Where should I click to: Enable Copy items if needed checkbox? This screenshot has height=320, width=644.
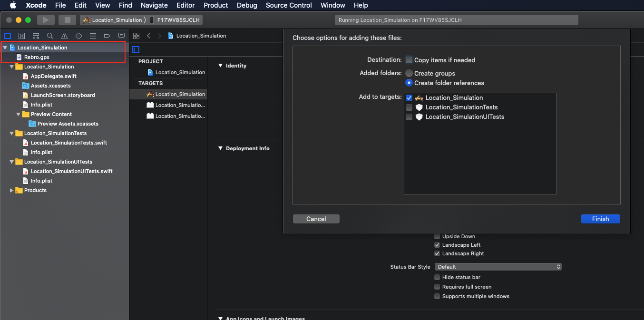(409, 60)
